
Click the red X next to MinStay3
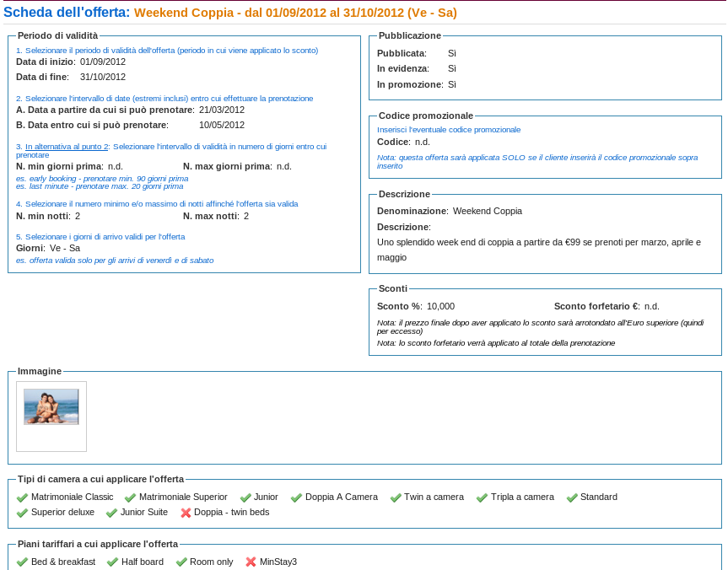[x=251, y=562]
